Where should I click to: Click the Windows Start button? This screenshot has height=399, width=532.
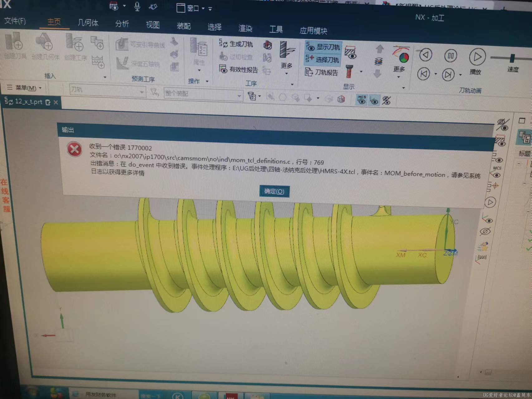pos(31,393)
